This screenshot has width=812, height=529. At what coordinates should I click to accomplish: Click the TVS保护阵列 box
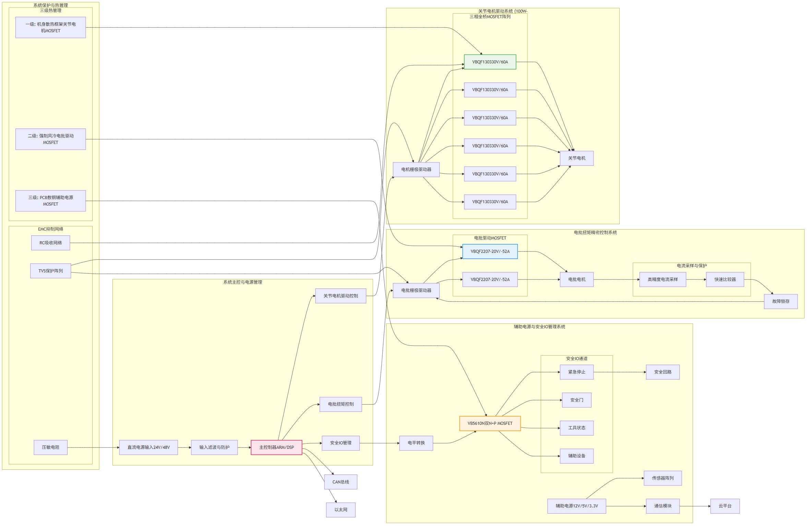pos(50,271)
